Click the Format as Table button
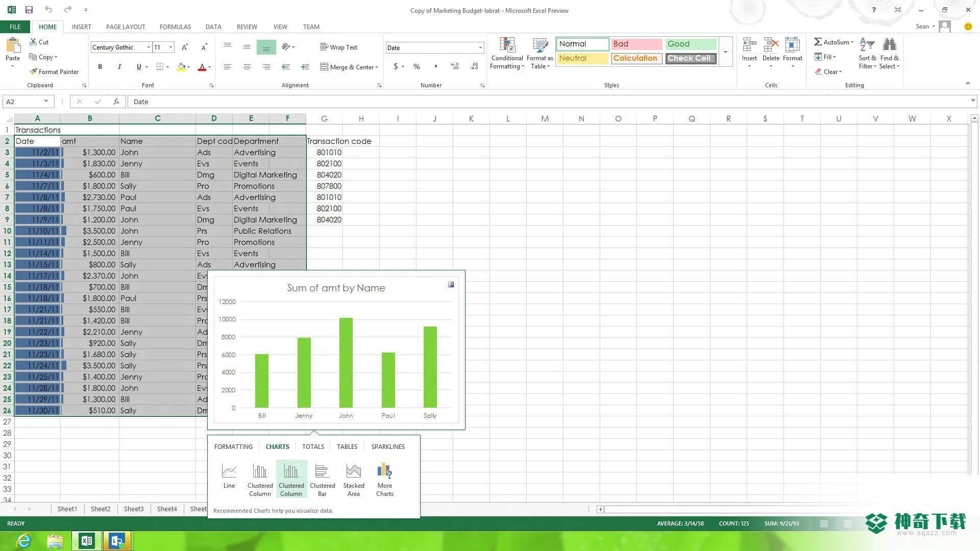This screenshot has width=980, height=551. (540, 54)
